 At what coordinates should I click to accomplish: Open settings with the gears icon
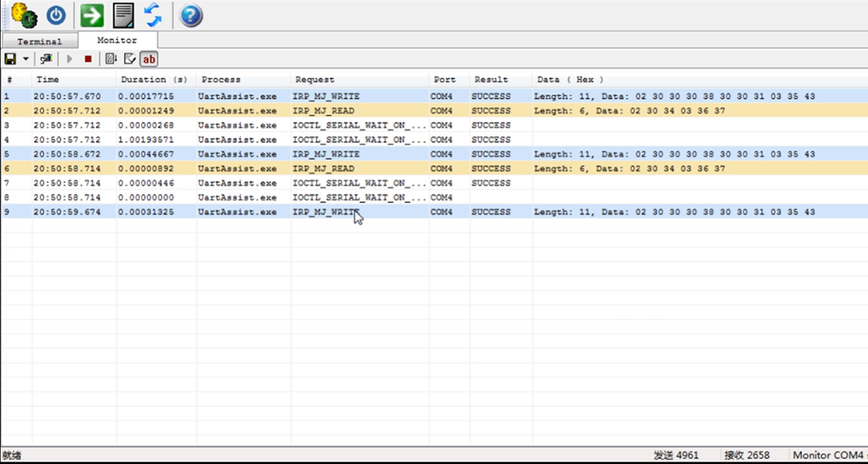23,15
